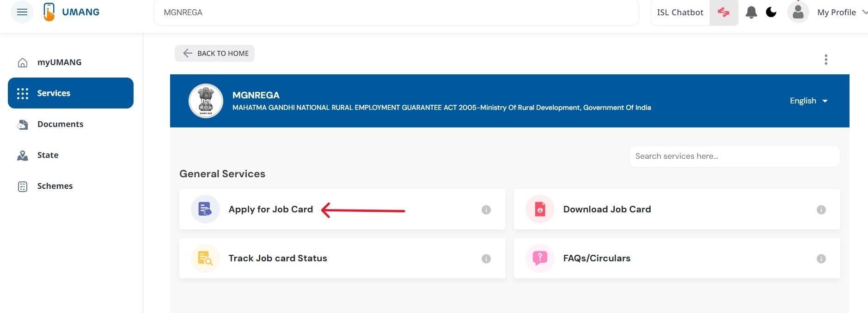Click the Services grid icon
Viewport: 868px width, 313px height.
(x=23, y=94)
